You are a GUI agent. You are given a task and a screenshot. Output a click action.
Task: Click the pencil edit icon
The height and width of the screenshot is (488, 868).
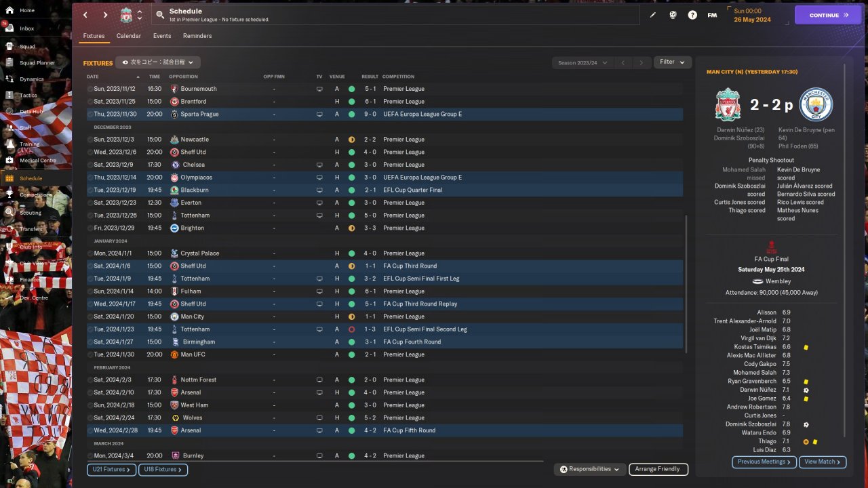(x=653, y=15)
